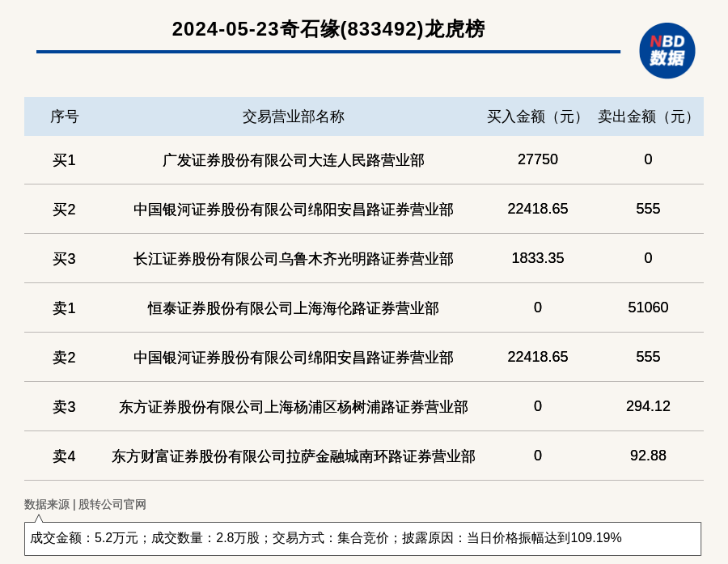This screenshot has height=564, width=728.
Task: Click the sell amount 0 in row 买1
Action: tap(648, 159)
